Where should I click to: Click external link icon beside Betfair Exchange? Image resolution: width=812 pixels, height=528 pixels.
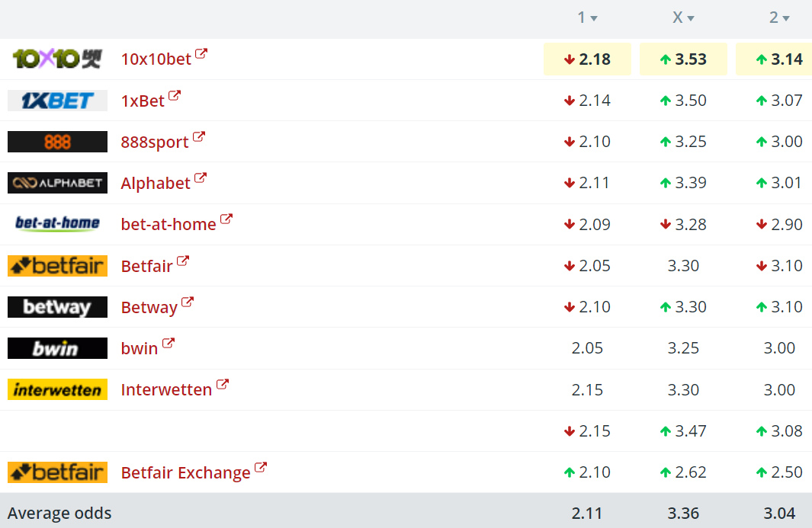(261, 468)
